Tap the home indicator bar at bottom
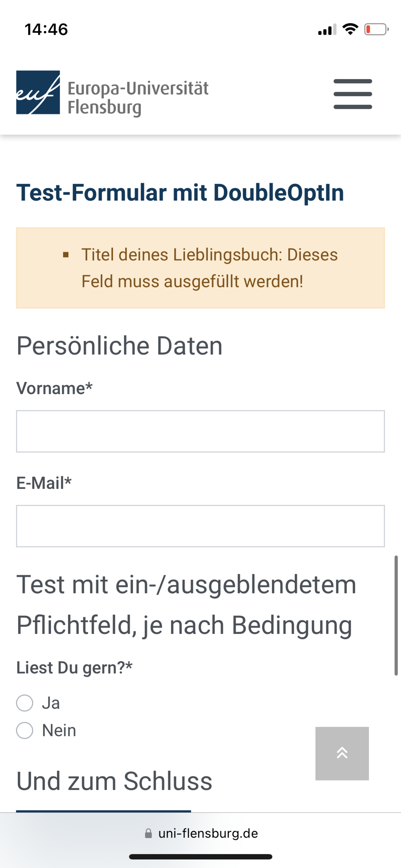This screenshot has width=401, height=868. (200, 857)
